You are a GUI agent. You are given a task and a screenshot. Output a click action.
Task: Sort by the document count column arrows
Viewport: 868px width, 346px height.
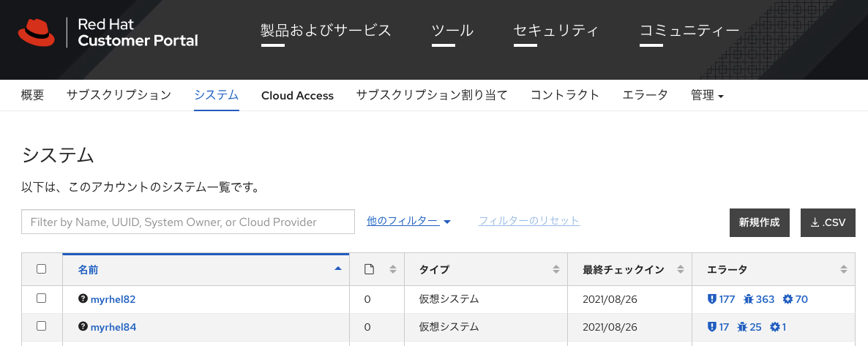click(393, 270)
